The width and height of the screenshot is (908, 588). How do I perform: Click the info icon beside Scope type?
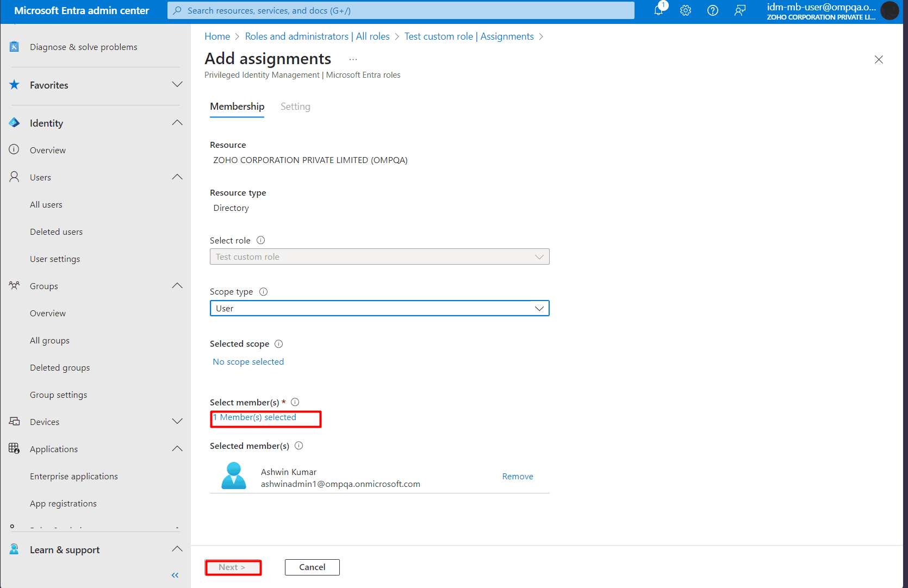[x=263, y=292]
